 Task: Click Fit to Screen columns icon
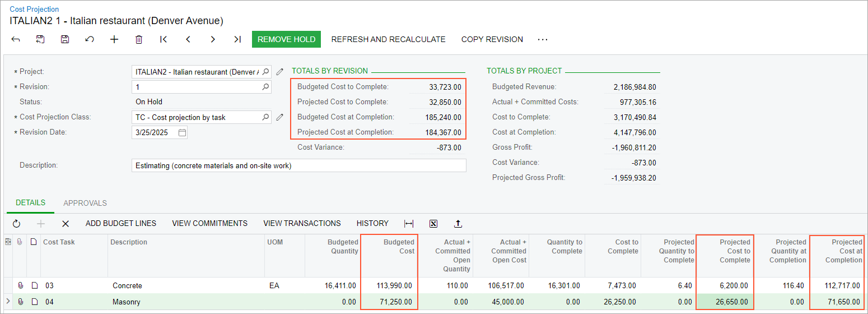tap(409, 223)
